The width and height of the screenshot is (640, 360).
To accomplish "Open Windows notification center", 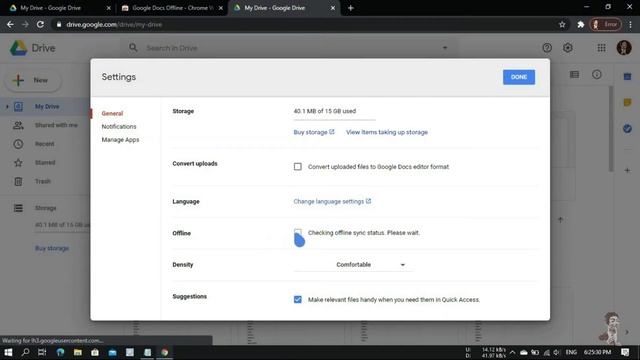I will coord(625,352).
